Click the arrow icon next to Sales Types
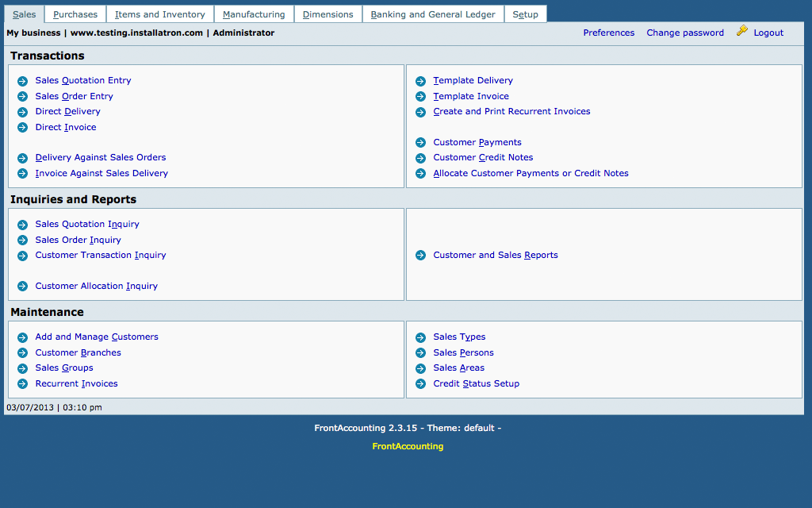The width and height of the screenshot is (812, 508). (x=420, y=337)
